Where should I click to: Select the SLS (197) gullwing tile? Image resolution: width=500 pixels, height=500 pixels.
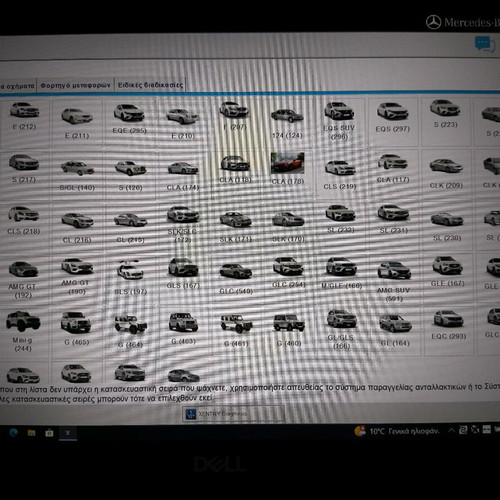coord(130,280)
